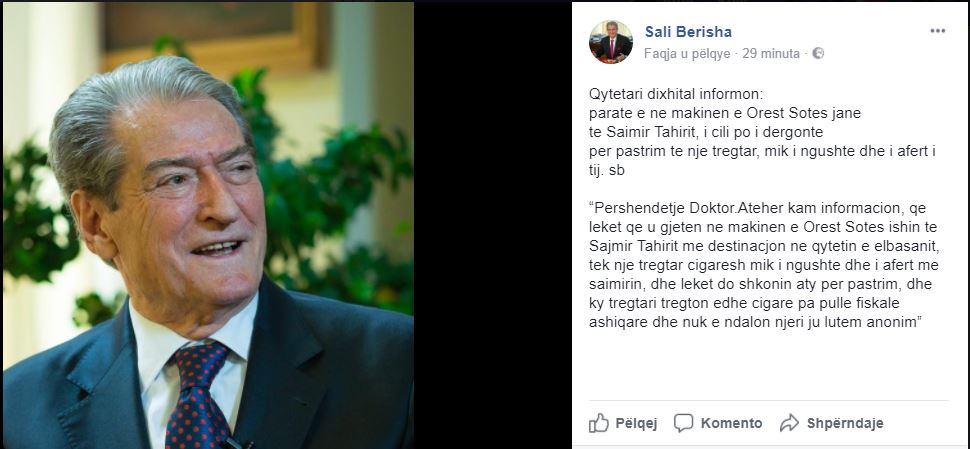Open the Sali Berisha page name link
Viewport: 970px width, 449px height.
pyautogui.click(x=688, y=32)
